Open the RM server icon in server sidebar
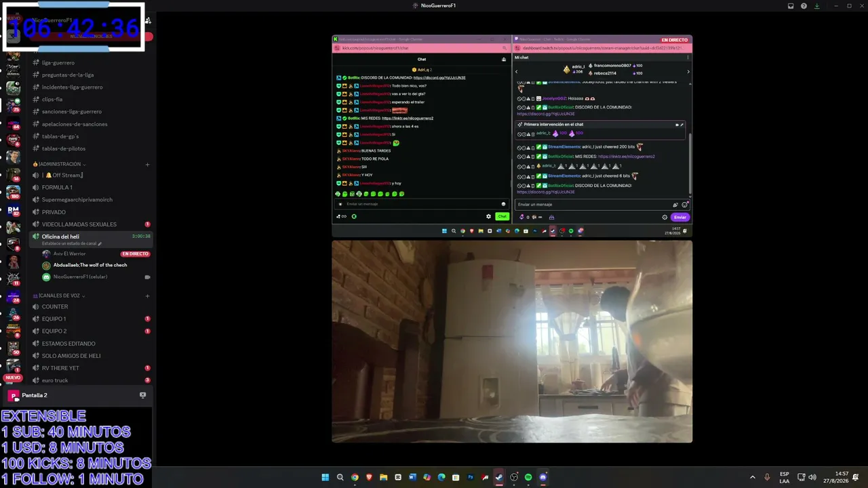 click(x=13, y=211)
